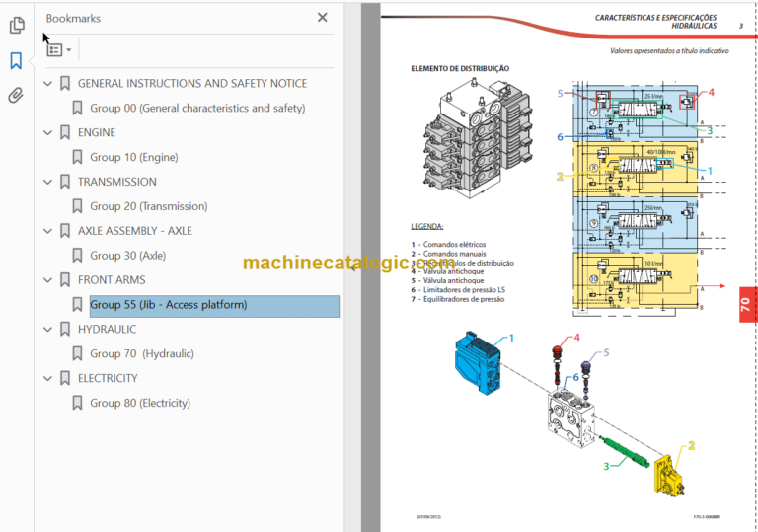The height and width of the screenshot is (532, 758).
Task: Click bookmark icon beside Group 80 (Electricity)
Action: point(77,403)
